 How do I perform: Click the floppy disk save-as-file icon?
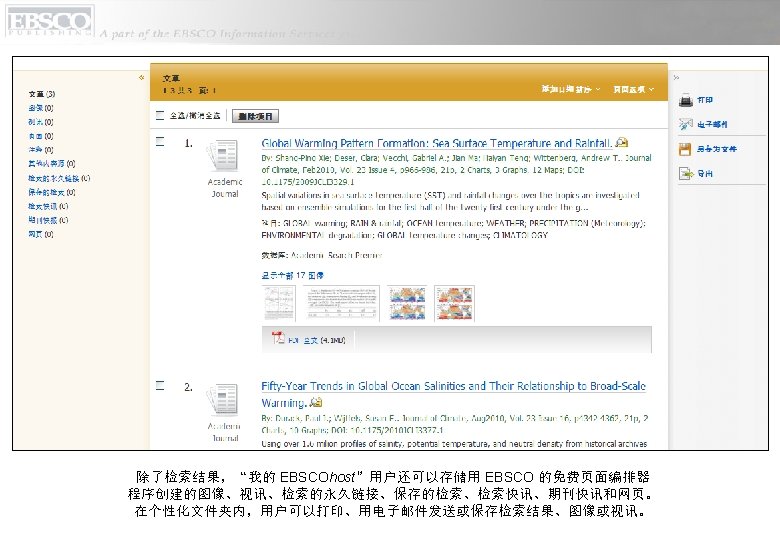point(685,149)
